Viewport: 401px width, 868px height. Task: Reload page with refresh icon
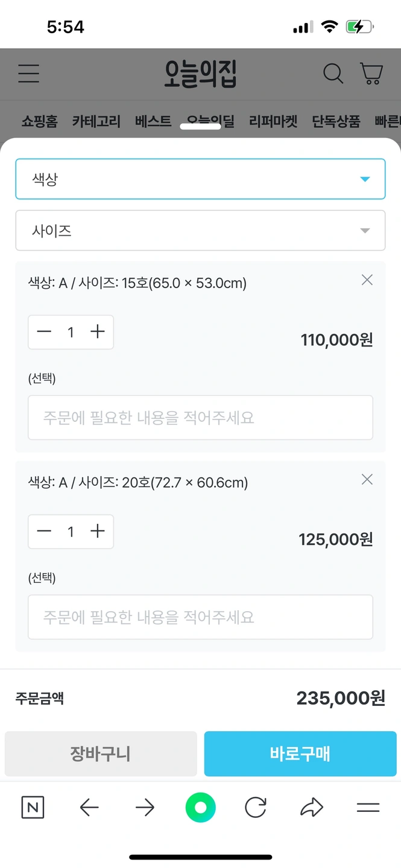point(256,808)
